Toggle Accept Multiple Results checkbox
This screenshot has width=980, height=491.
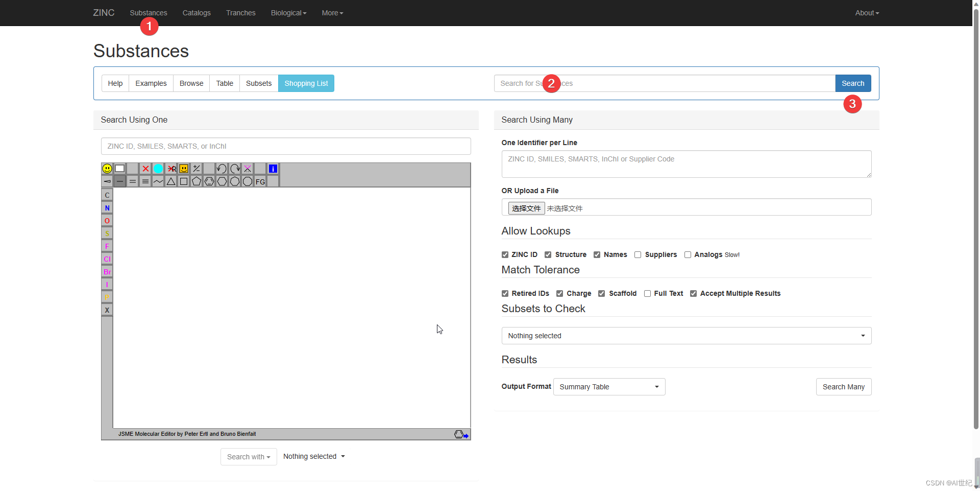pos(693,293)
